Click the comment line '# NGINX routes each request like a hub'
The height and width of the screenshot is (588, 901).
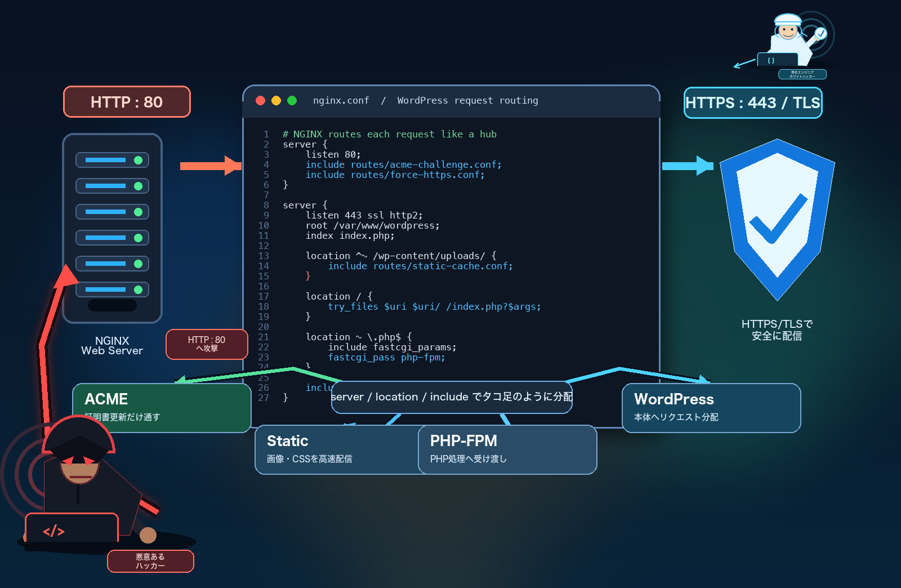(x=390, y=134)
